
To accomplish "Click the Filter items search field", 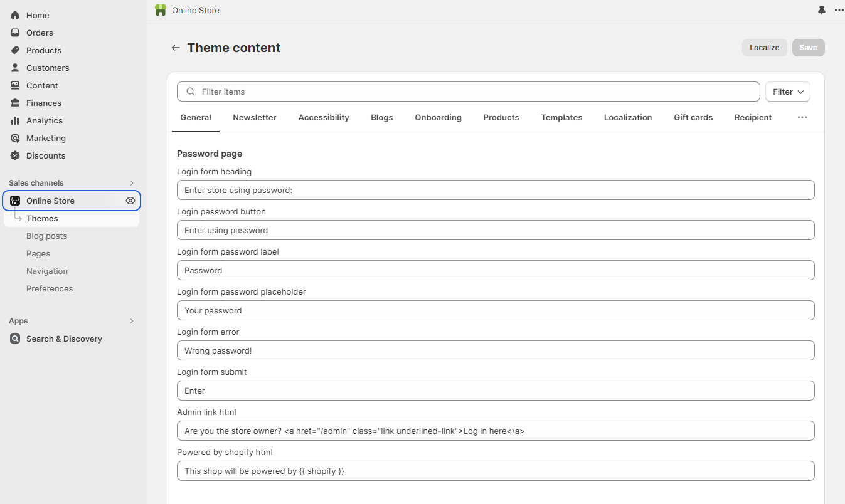I will [x=477, y=92].
